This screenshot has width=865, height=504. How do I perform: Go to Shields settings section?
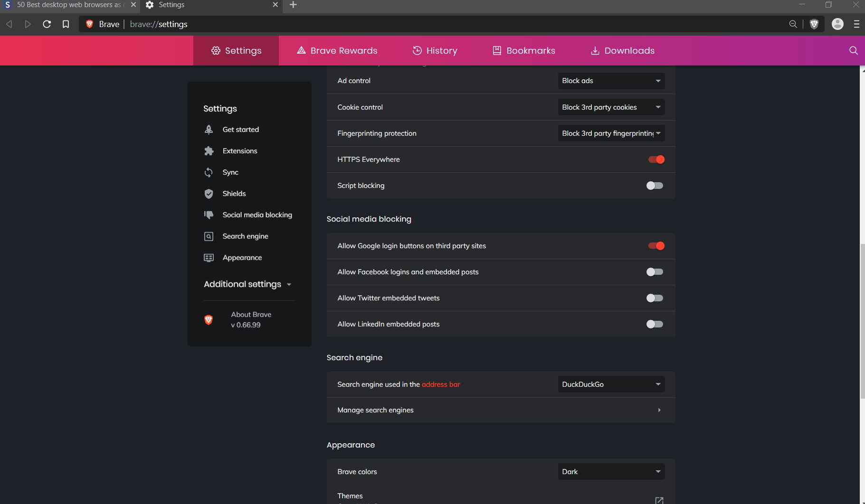point(234,194)
